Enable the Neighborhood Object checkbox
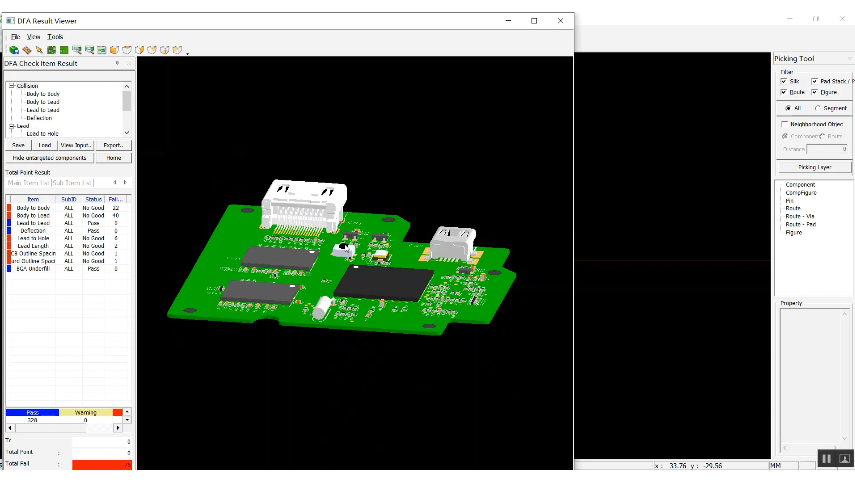The width and height of the screenshot is (855, 482). [785, 124]
